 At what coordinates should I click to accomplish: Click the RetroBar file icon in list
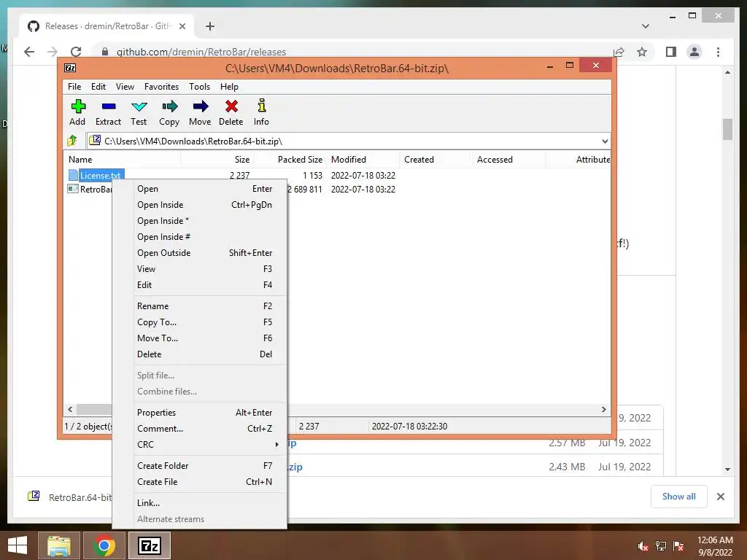[x=73, y=189]
